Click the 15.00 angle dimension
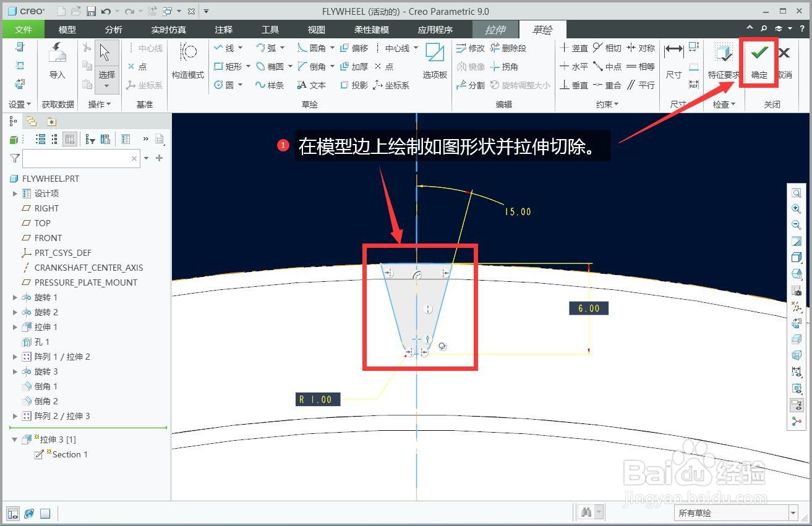The height and width of the screenshot is (526, 812). click(x=518, y=211)
